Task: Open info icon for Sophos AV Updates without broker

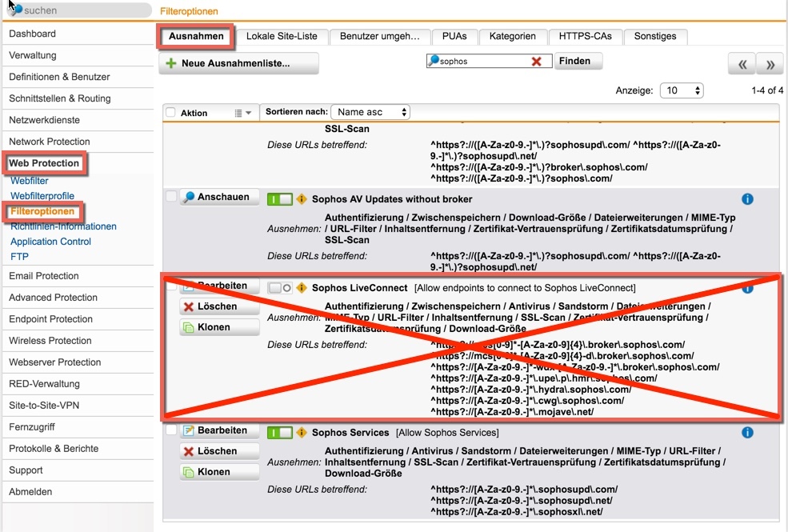Action: click(x=747, y=199)
